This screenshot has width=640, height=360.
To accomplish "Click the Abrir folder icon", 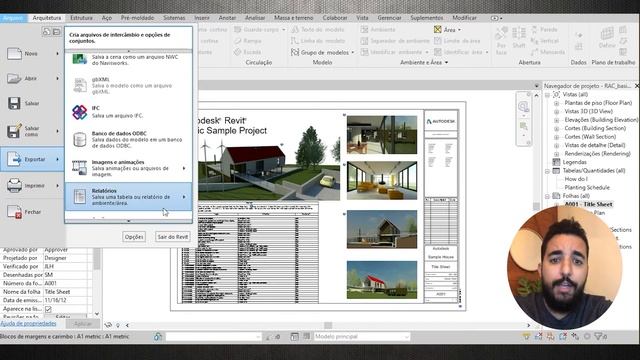I will point(14,78).
